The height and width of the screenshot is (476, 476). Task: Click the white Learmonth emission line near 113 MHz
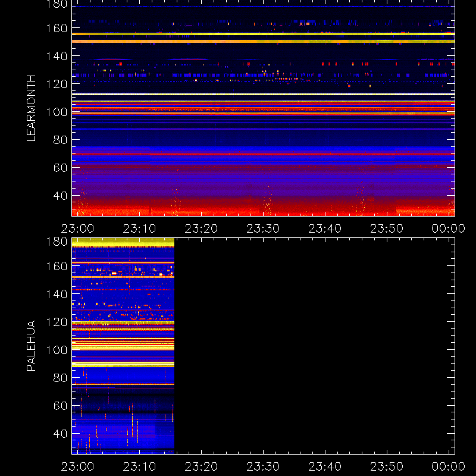(263, 95)
